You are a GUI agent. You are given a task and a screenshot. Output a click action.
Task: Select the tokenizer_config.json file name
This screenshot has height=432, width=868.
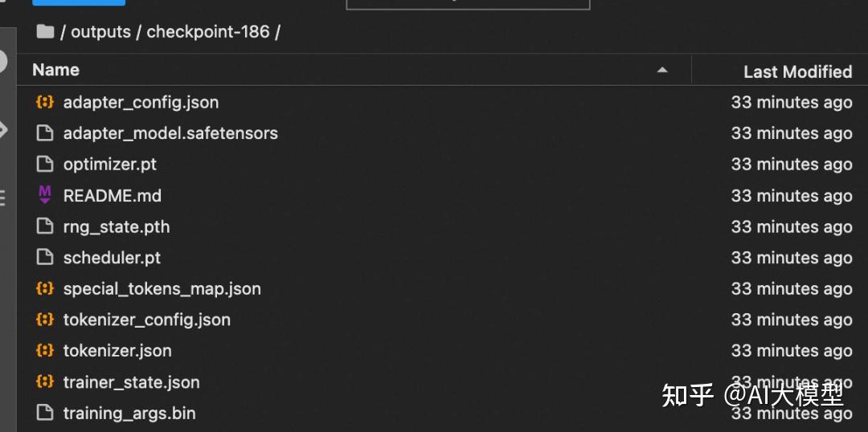(147, 320)
